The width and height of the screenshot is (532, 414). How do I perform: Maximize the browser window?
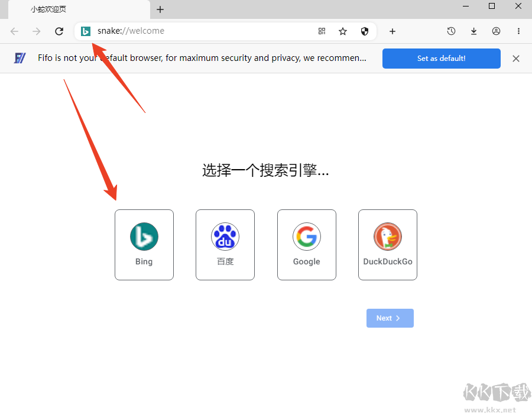pos(492,6)
